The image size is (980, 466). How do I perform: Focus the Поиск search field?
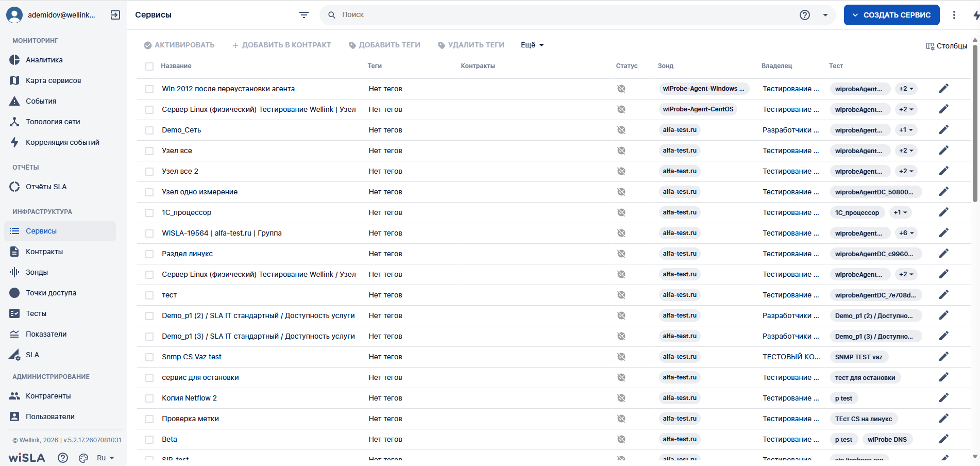tap(567, 15)
